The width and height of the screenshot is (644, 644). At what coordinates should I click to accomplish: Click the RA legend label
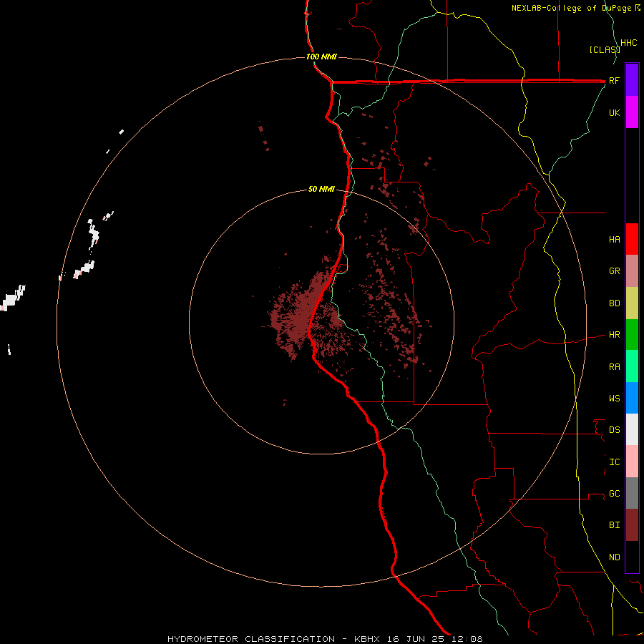coord(614,367)
